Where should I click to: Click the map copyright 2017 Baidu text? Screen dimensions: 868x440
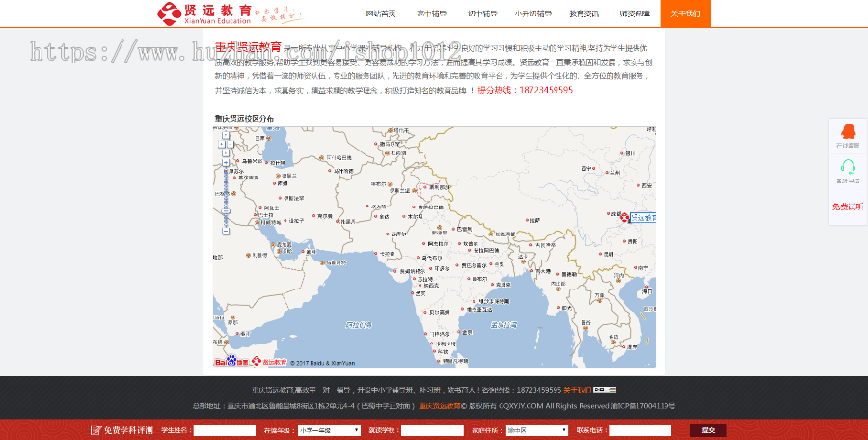[323, 363]
